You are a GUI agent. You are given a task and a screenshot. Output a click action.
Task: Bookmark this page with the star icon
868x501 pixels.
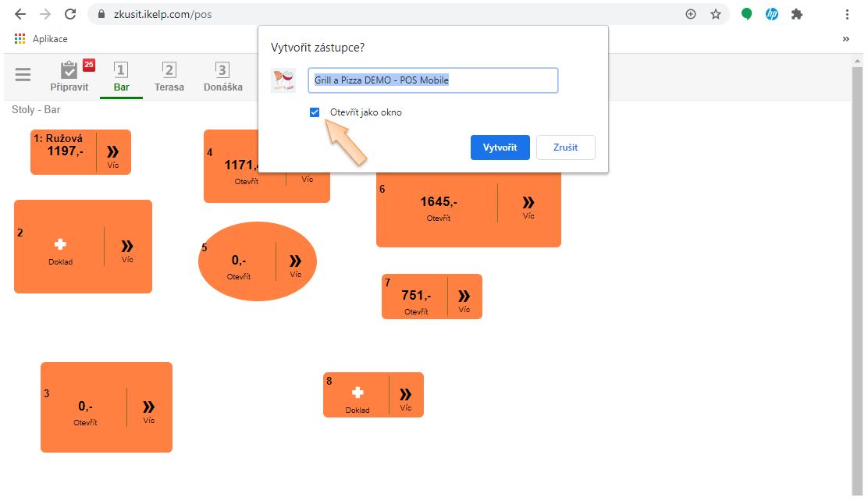point(716,14)
